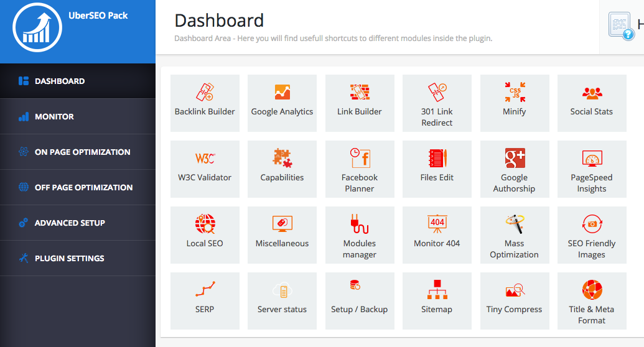The height and width of the screenshot is (347, 644).
Task: Click the 301 Link Redirect label
Action: (437, 117)
